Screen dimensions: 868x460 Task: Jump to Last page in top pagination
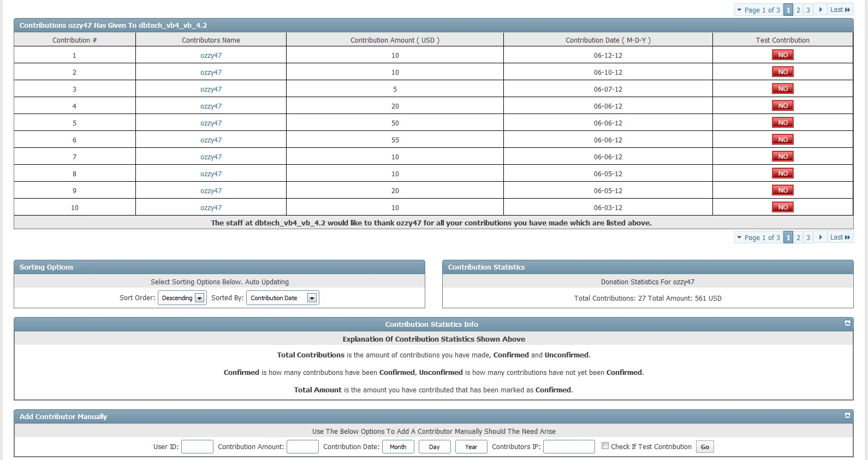click(840, 10)
